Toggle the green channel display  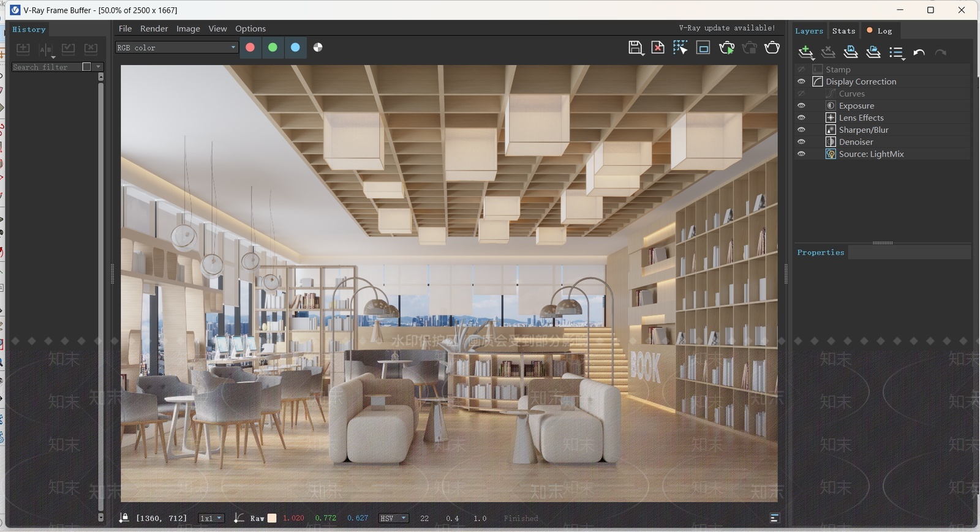(x=273, y=47)
